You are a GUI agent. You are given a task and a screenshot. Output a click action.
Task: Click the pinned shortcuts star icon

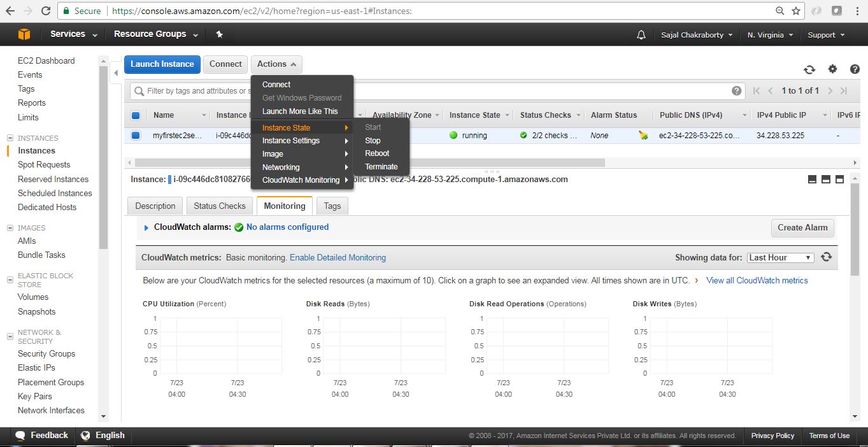tap(219, 34)
